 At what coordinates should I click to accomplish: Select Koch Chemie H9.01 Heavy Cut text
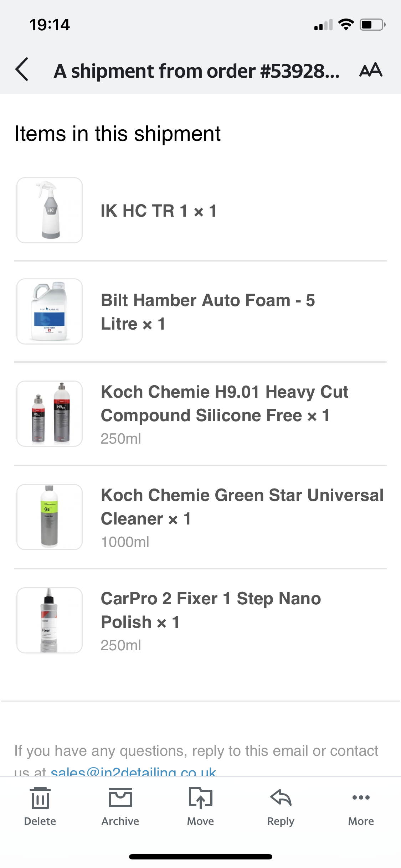click(225, 404)
